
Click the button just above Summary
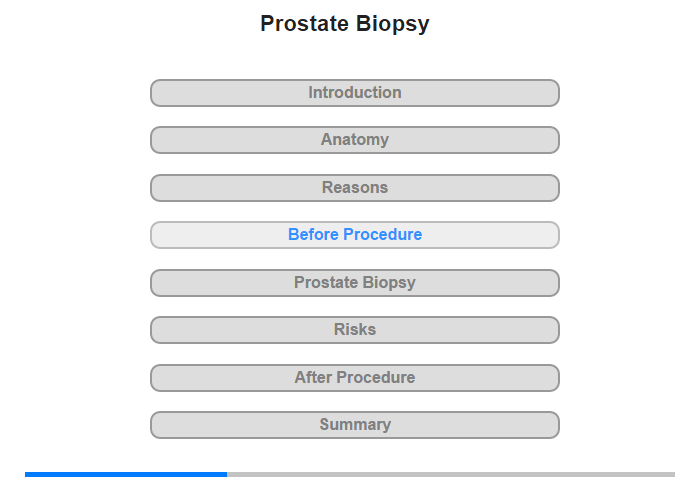(x=355, y=378)
